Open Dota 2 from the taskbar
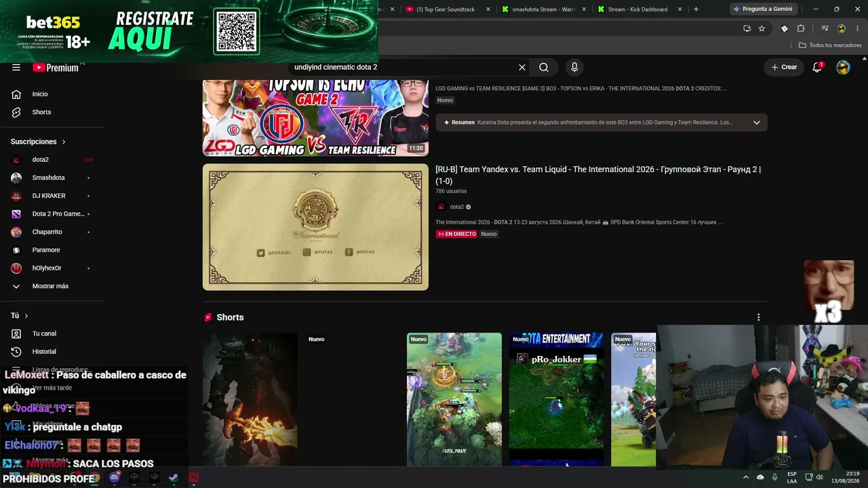 coord(194,478)
